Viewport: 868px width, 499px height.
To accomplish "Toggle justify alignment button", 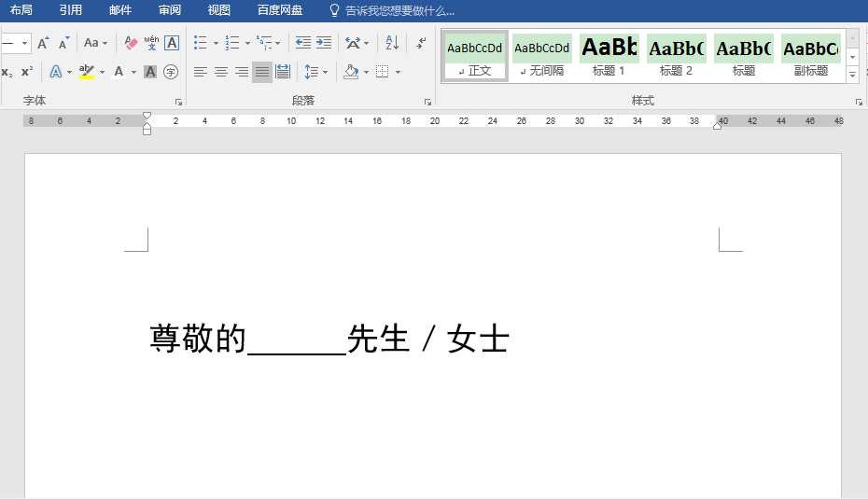I will click(x=262, y=72).
